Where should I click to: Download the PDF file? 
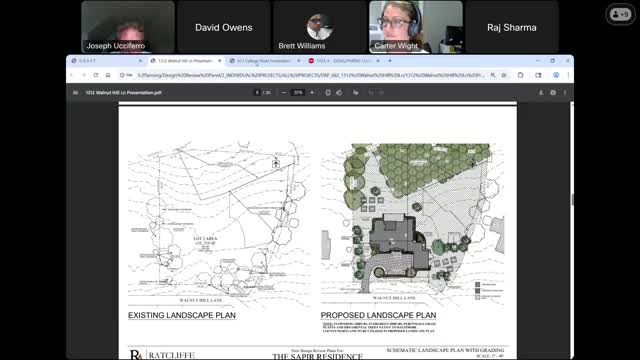click(541, 93)
